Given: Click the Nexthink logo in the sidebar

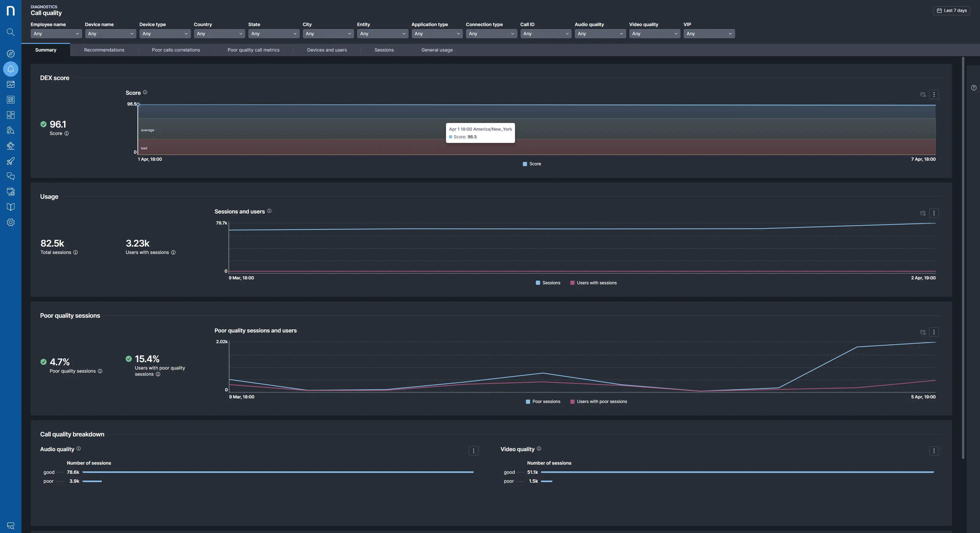Looking at the screenshot, I should (x=11, y=11).
